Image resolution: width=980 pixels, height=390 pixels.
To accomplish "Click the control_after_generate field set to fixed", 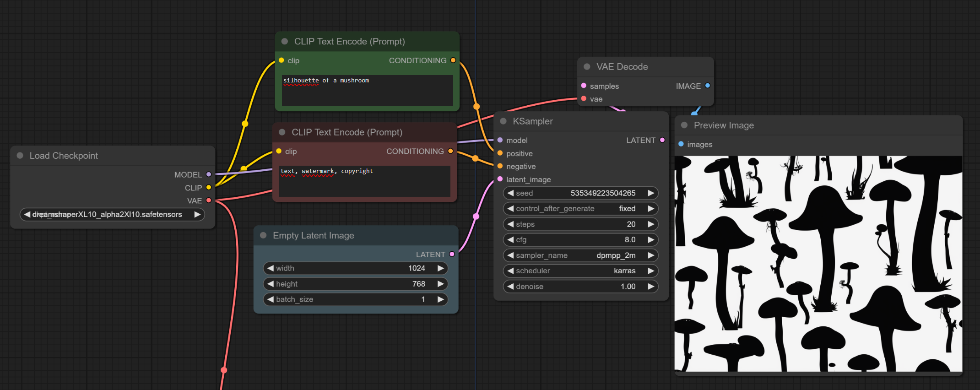I will pyautogui.click(x=580, y=209).
